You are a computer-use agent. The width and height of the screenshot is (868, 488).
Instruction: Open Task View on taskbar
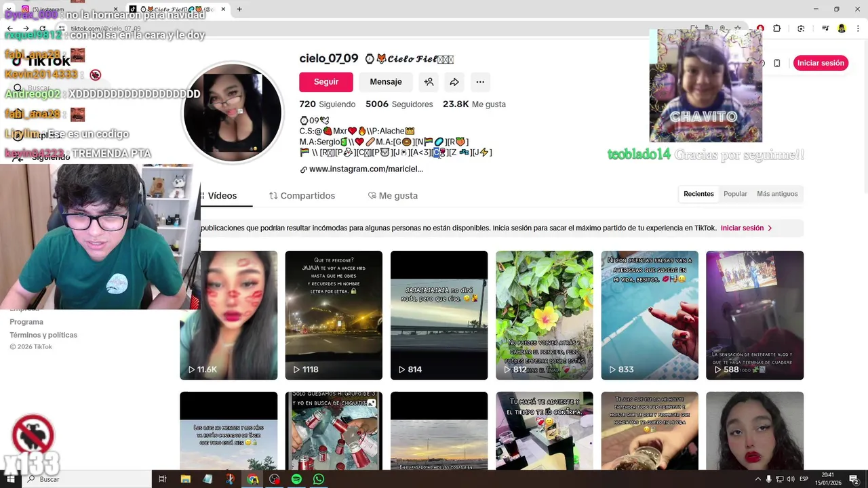163,479
